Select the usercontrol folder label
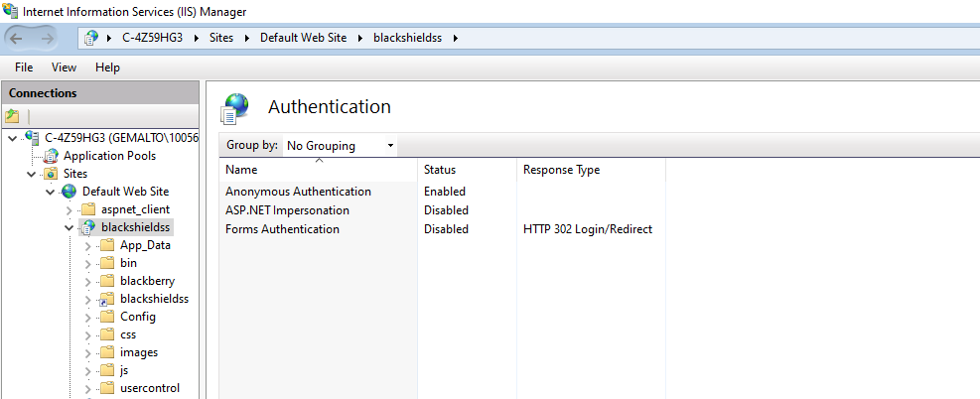Viewport: 980px width, 399px height. 150,388
